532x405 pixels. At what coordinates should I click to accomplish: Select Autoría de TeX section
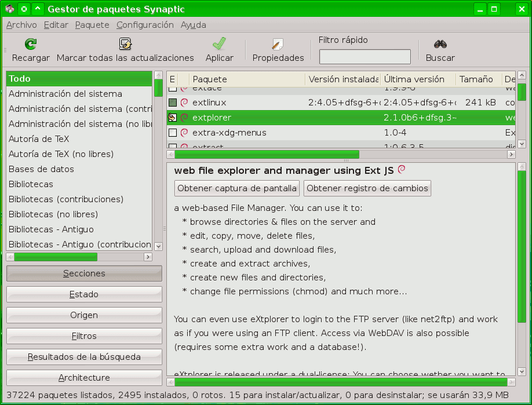point(79,138)
